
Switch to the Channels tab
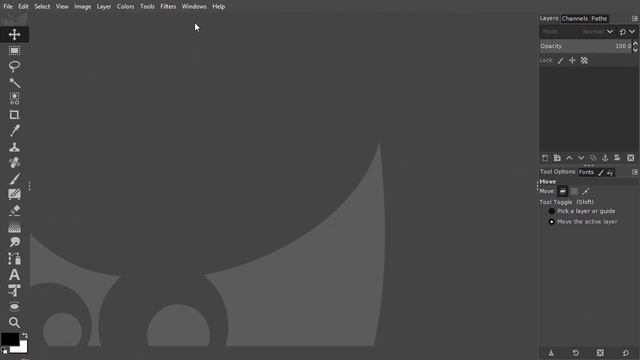[x=575, y=18]
